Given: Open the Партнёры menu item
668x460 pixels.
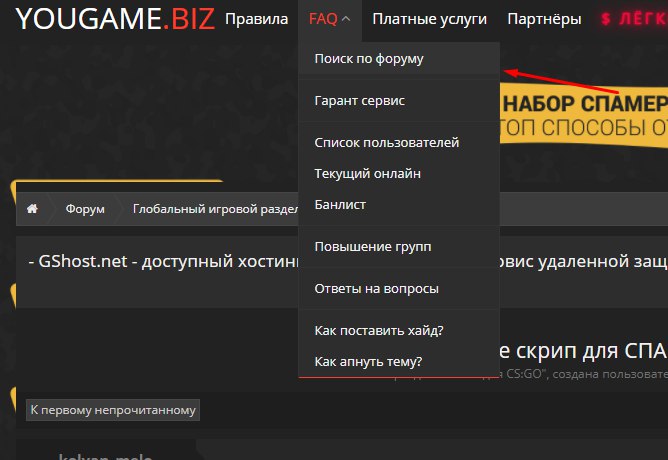Looking at the screenshot, I should 544,19.
